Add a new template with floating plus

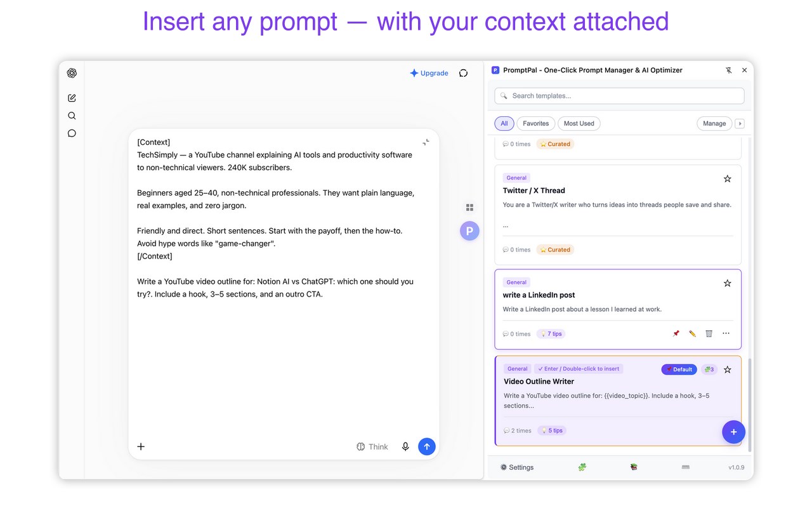point(733,432)
